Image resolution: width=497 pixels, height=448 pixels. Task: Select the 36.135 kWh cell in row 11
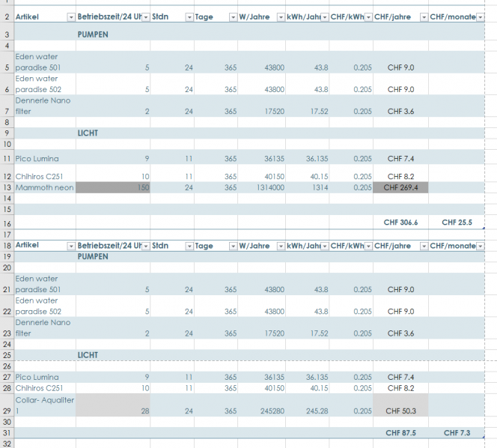(307, 157)
